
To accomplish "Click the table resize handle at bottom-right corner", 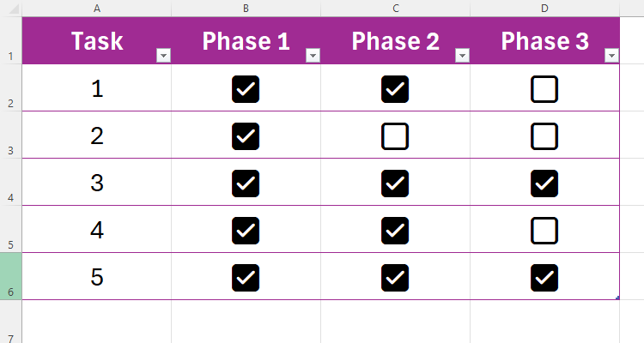I will [x=617, y=298].
